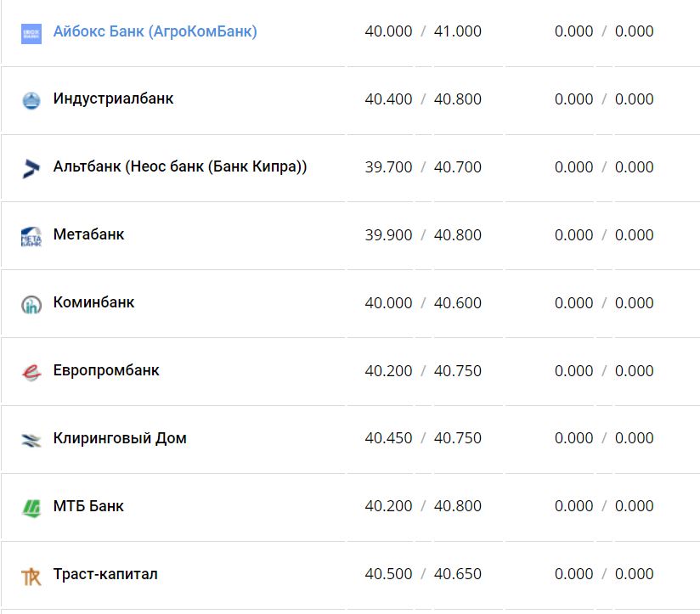Click the Европромбанк red logo icon
Screen dimensions: 700x614
31,372
